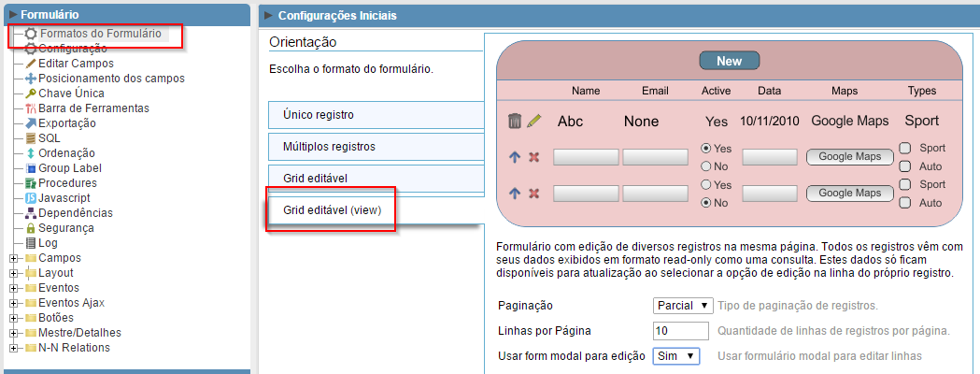Click the SQL database icon
The height and width of the screenshot is (374, 980).
[31, 138]
